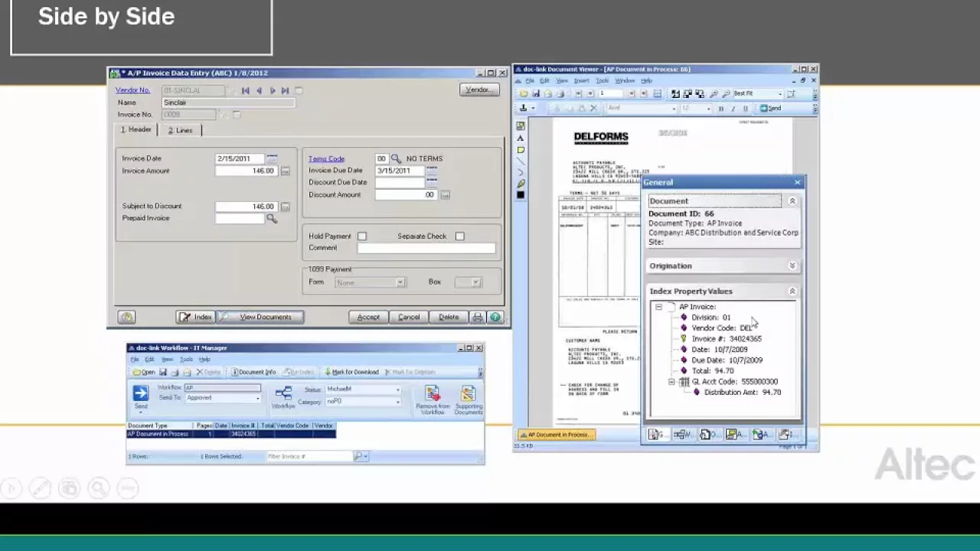This screenshot has width=980, height=551.
Task: Check the Separate Check checkbox
Action: [x=459, y=236]
